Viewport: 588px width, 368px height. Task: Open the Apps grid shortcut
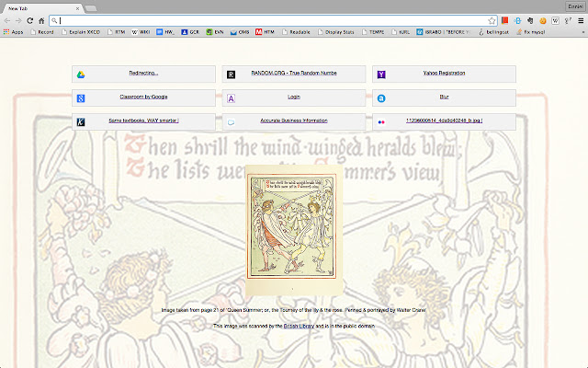(x=13, y=32)
